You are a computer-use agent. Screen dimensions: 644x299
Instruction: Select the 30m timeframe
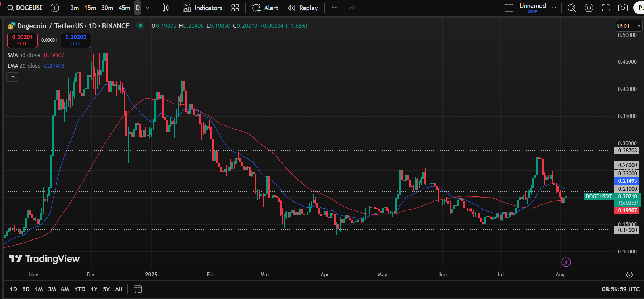point(107,8)
